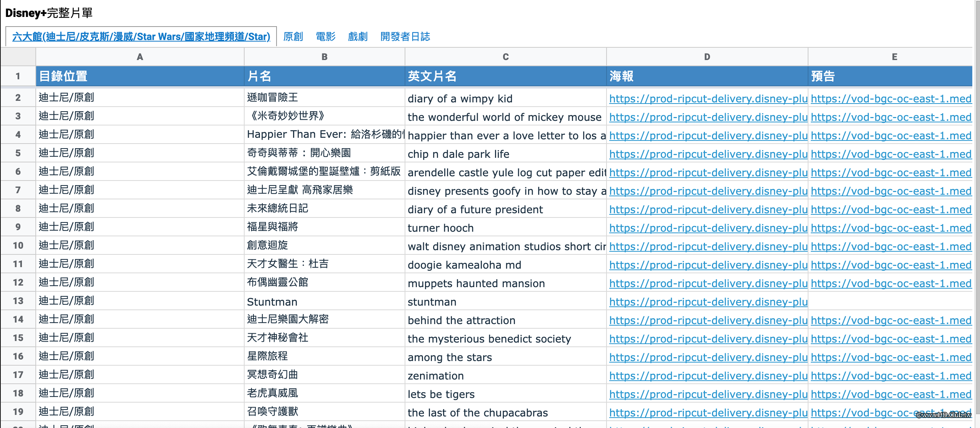Open the poster link for diary of a wimpy kid
This screenshot has width=980, height=428.
(708, 99)
